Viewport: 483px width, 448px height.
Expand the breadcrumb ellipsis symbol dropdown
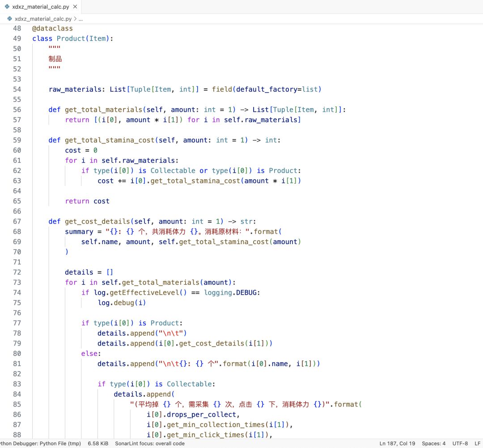pyautogui.click(x=80, y=19)
